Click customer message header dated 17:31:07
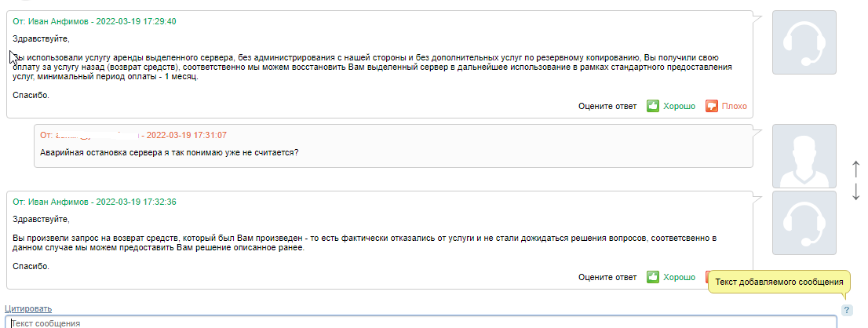This screenshot has height=328, width=868. point(133,135)
